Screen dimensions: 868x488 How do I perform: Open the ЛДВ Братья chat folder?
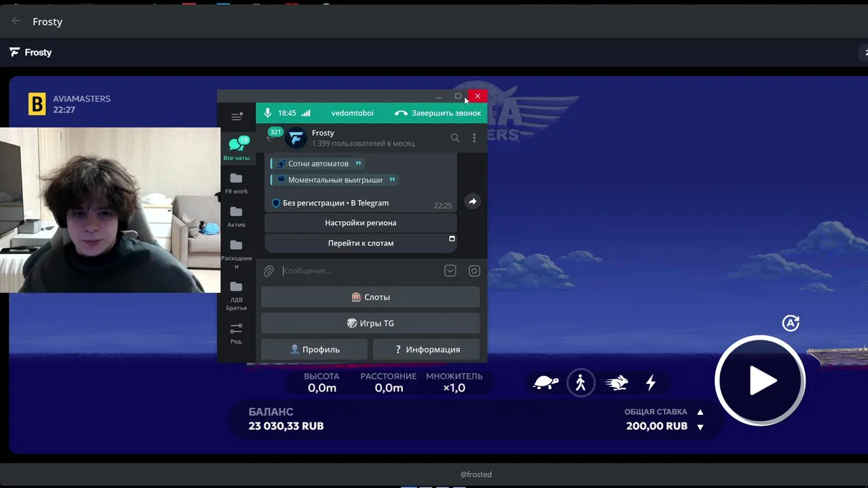click(237, 296)
